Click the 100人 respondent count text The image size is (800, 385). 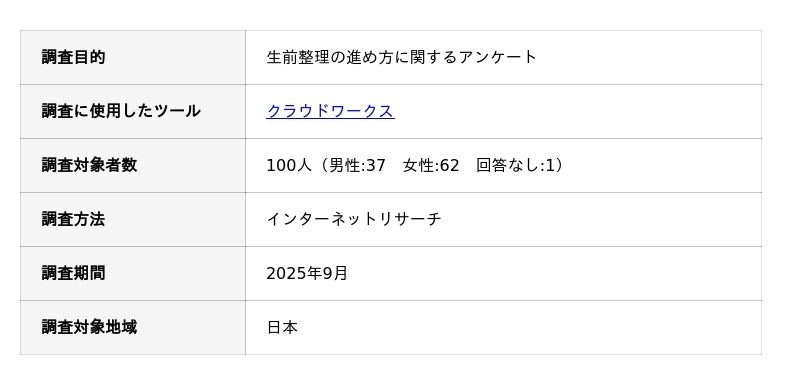pos(289,165)
